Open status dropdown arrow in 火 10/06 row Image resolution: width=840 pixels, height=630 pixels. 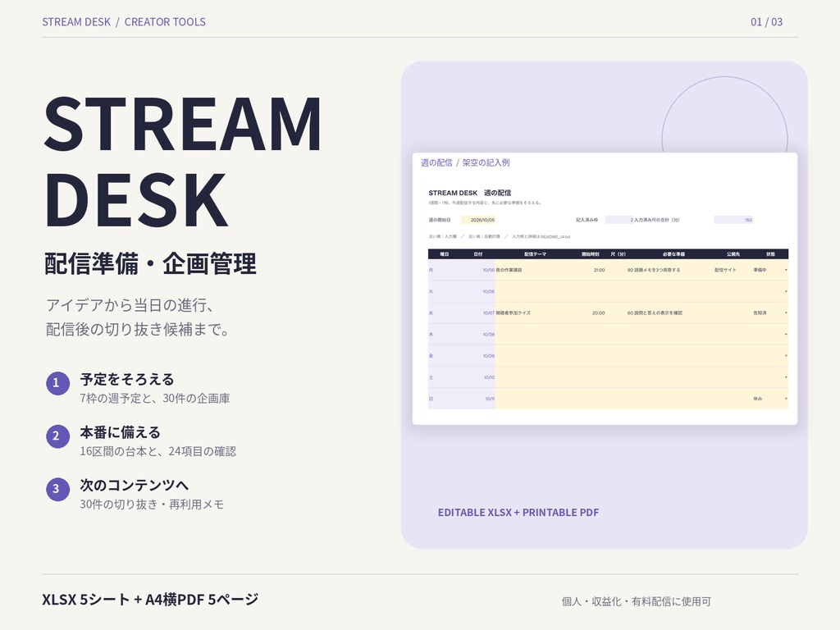pyautogui.click(x=786, y=291)
